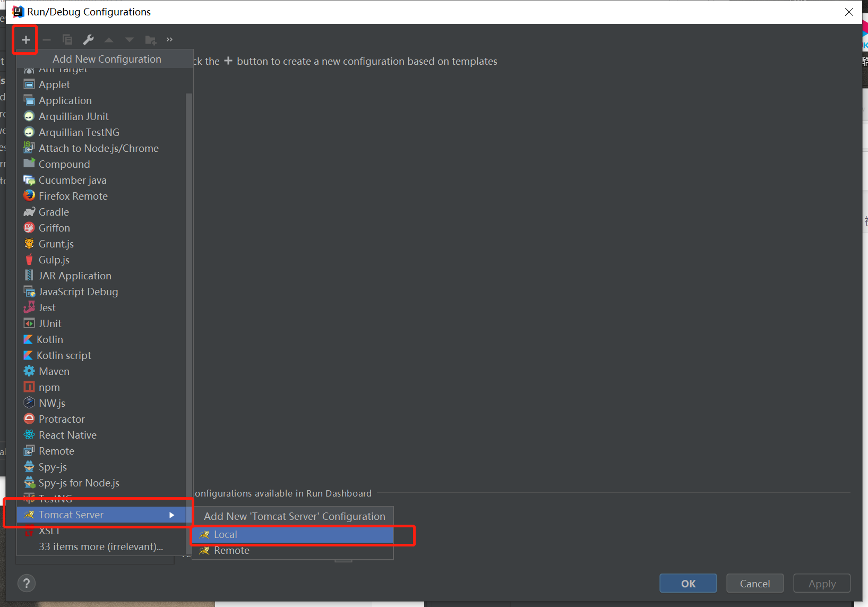Select Tomcat Server in configuration list
The width and height of the screenshot is (868, 607).
[101, 515]
